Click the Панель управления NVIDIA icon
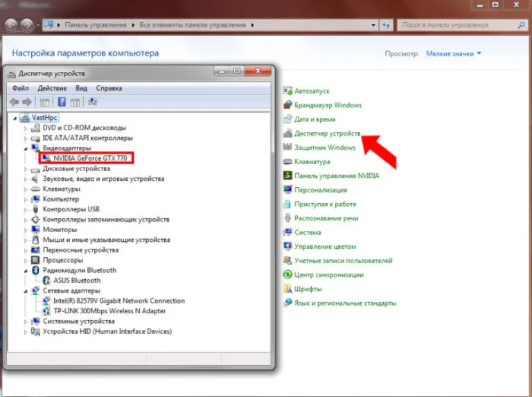 [x=287, y=175]
